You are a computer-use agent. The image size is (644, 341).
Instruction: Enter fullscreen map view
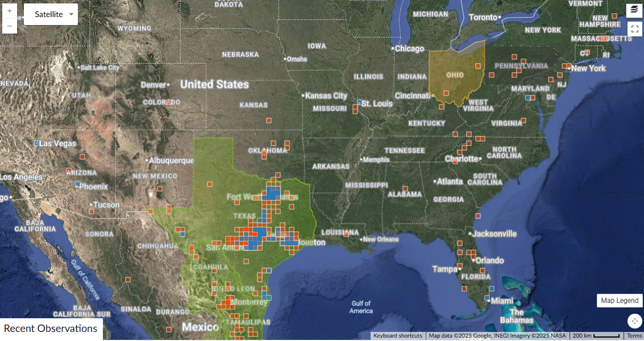tap(634, 29)
